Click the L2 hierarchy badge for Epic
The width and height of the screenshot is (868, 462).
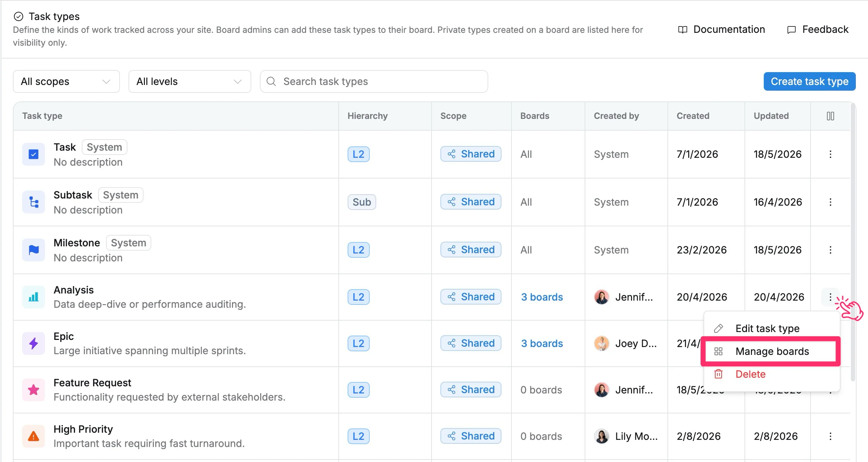(x=358, y=343)
